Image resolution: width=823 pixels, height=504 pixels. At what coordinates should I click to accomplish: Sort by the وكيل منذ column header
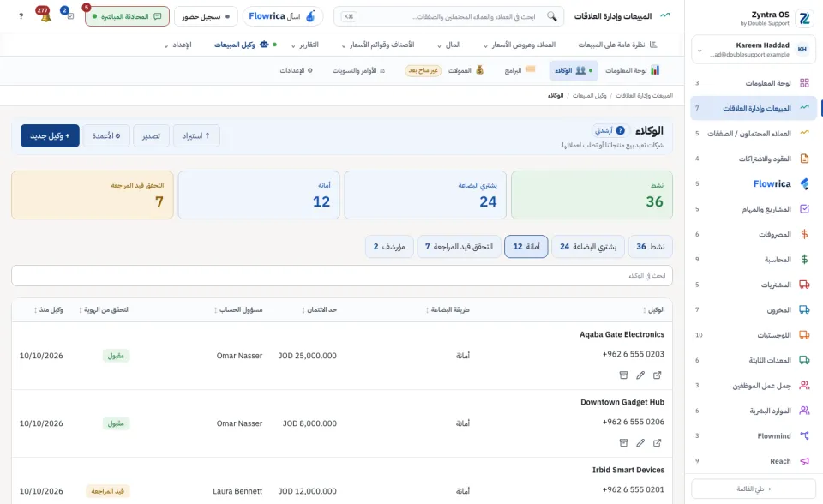[48, 309]
